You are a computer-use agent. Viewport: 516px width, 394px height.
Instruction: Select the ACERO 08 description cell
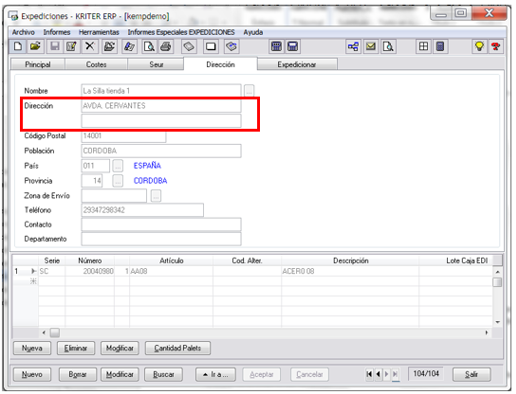click(350, 271)
